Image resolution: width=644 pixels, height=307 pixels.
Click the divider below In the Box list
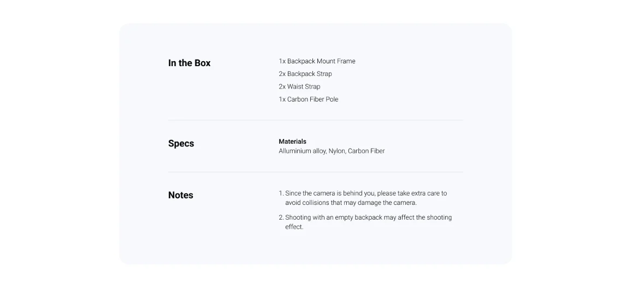(x=315, y=120)
